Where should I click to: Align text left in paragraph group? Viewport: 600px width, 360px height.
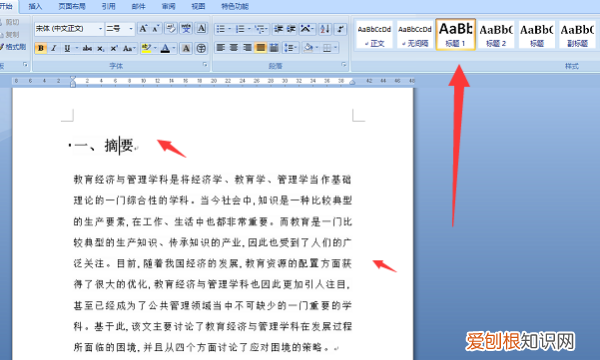pos(220,48)
